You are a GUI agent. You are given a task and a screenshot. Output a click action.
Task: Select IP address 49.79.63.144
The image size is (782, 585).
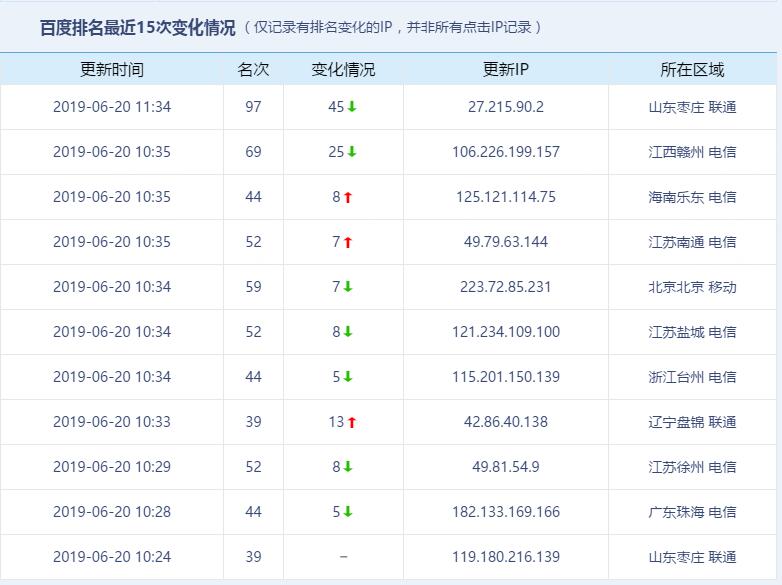pyautogui.click(x=506, y=242)
